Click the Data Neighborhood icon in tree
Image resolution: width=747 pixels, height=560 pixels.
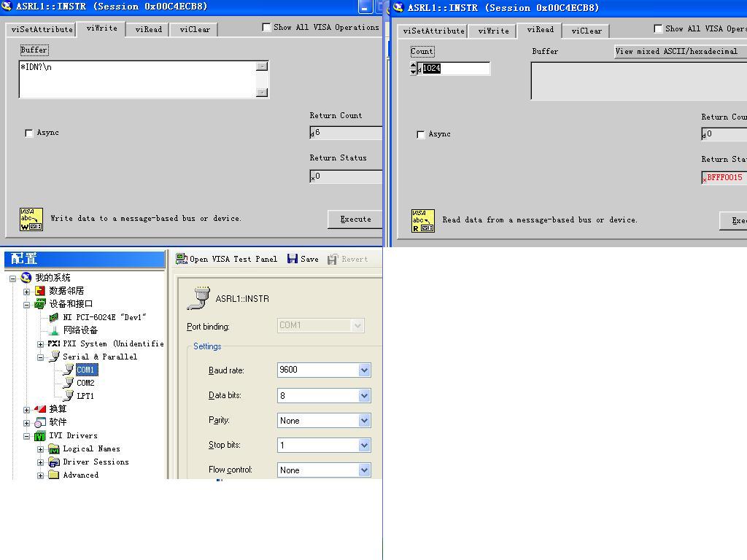click(x=40, y=290)
